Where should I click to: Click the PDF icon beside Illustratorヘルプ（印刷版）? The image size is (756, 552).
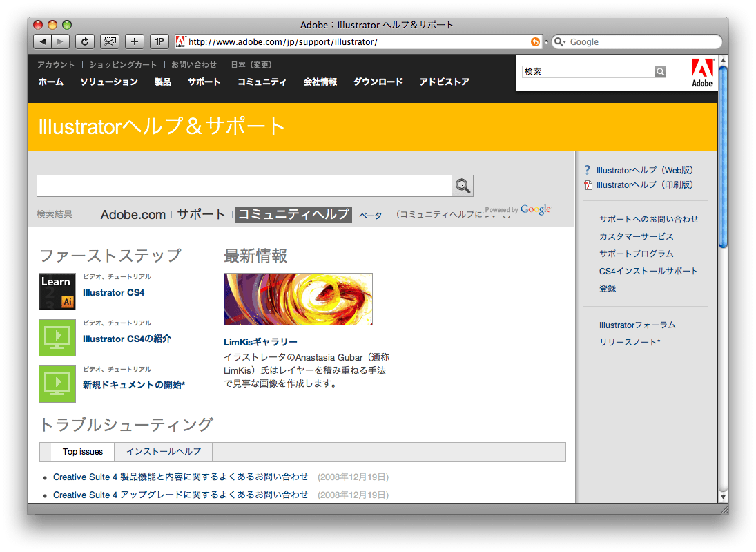coord(588,184)
